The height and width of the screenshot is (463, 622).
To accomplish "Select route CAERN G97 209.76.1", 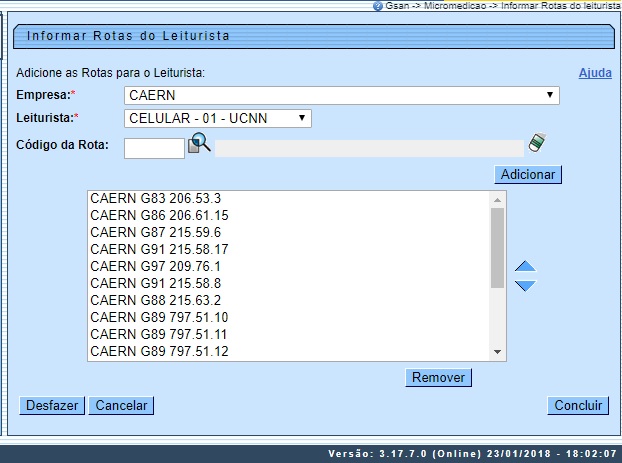I will [x=155, y=266].
